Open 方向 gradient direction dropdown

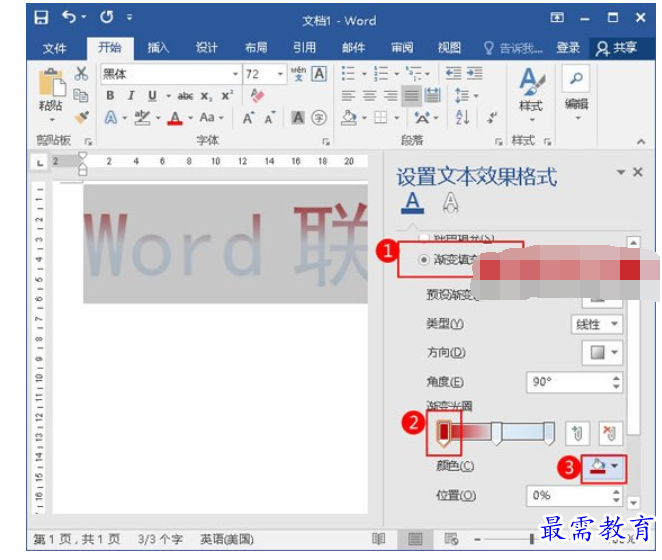[602, 353]
